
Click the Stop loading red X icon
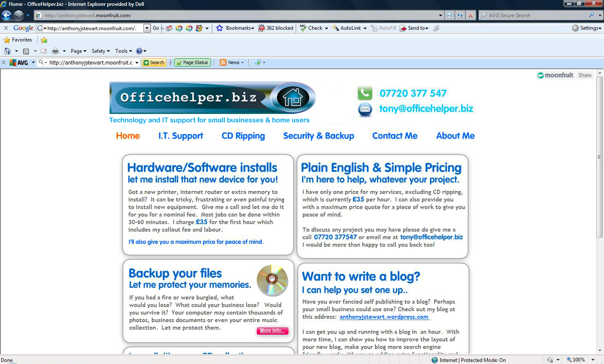click(x=471, y=15)
